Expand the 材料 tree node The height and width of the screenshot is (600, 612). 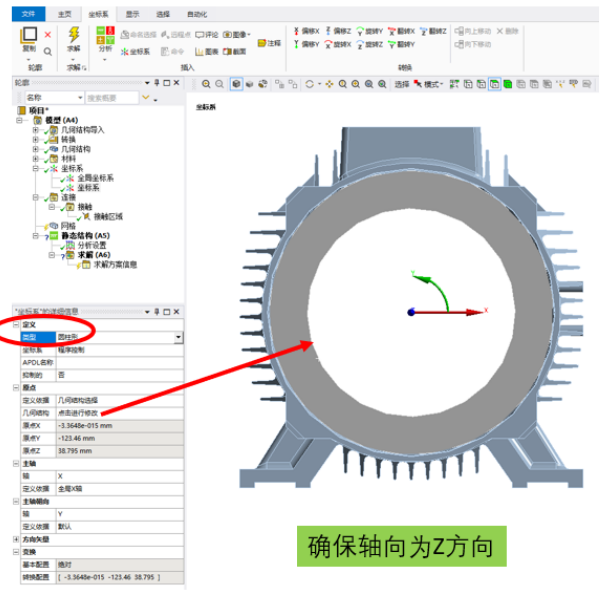[x=36, y=159]
